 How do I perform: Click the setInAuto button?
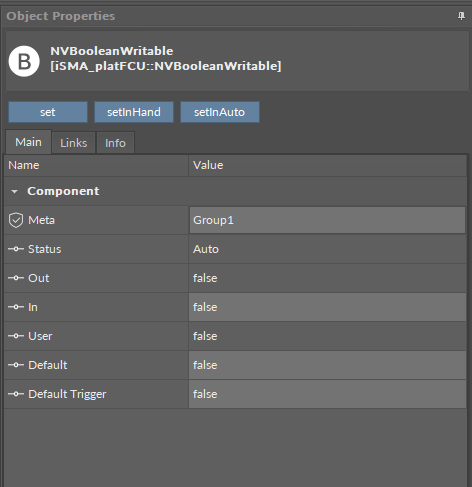[x=220, y=112]
